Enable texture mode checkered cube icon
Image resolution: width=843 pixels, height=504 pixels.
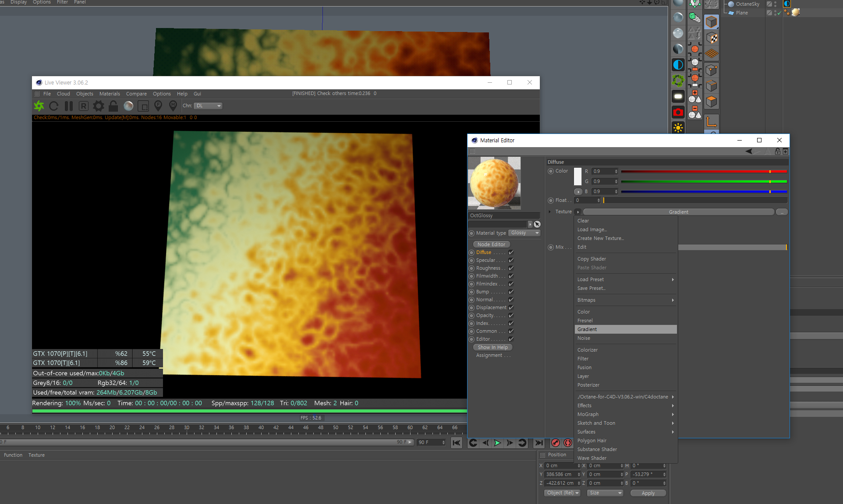(x=712, y=38)
